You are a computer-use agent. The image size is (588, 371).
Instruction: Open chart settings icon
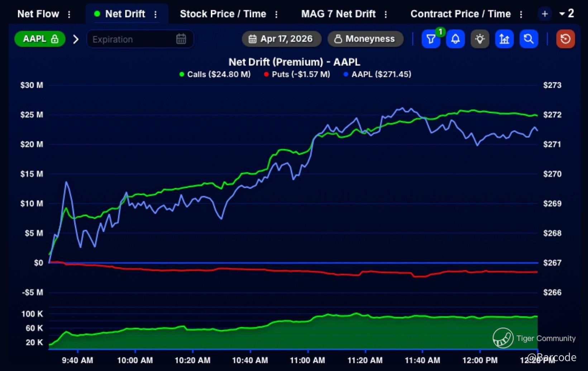504,39
